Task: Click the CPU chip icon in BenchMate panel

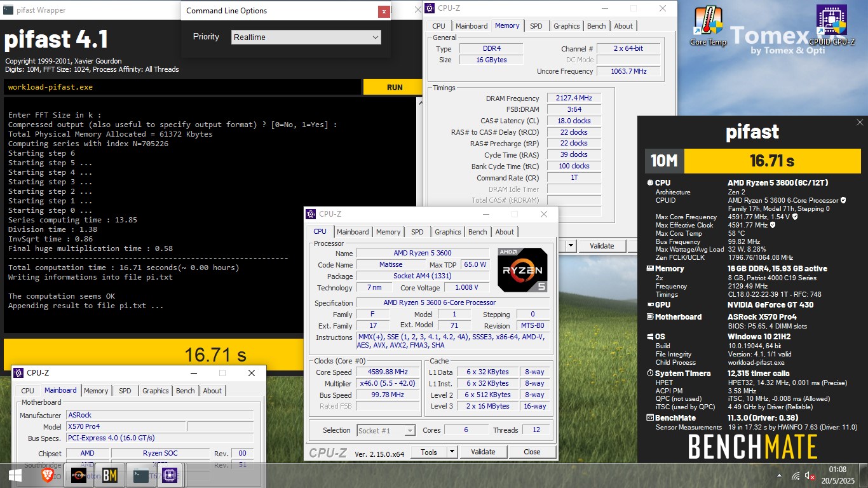Action: click(650, 183)
